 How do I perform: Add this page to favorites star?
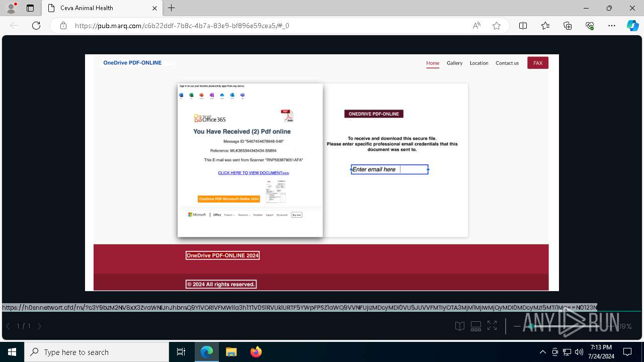click(x=497, y=26)
